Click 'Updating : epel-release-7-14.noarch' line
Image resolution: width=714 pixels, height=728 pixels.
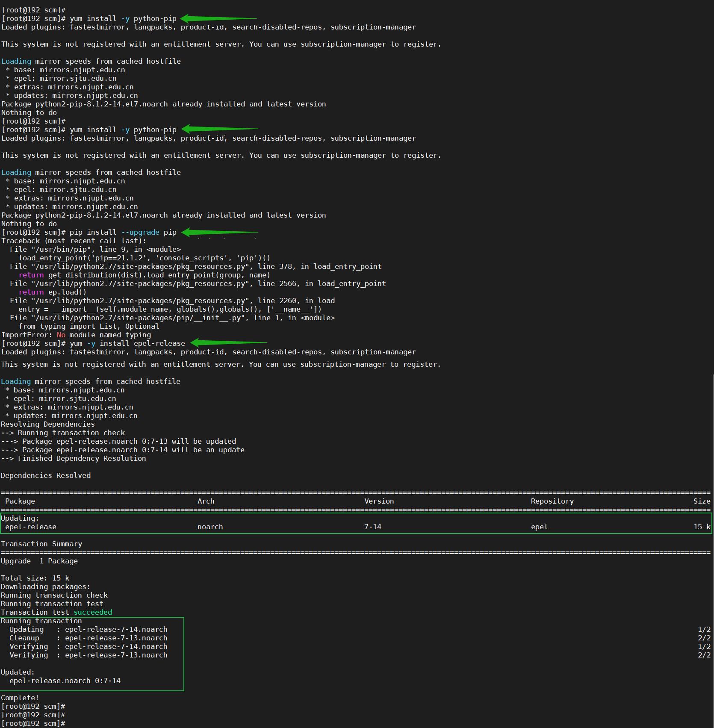point(89,629)
